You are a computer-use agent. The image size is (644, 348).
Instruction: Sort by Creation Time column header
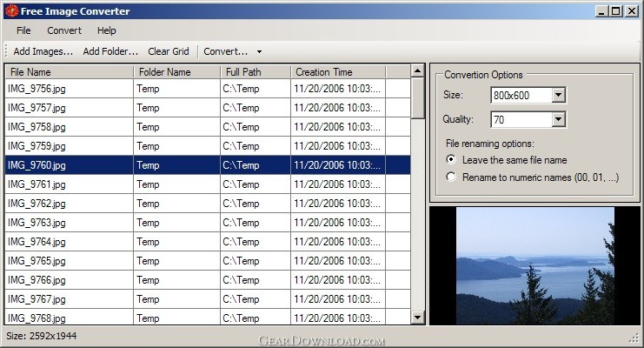pyautogui.click(x=338, y=72)
